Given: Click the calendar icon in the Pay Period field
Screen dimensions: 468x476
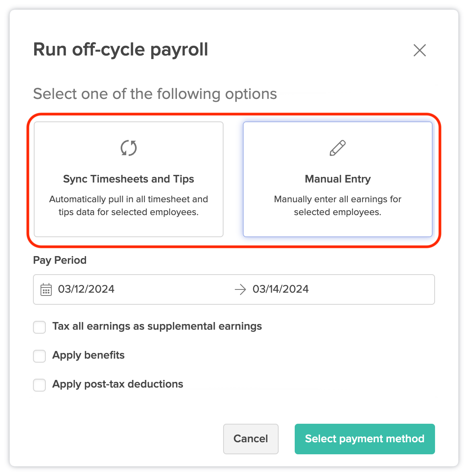Looking at the screenshot, I should tap(46, 289).
